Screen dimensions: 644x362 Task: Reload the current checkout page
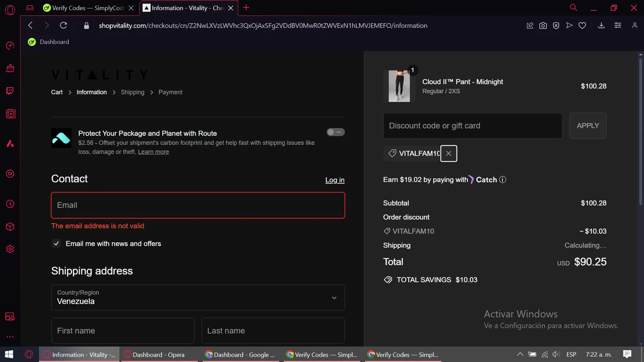coord(63,25)
